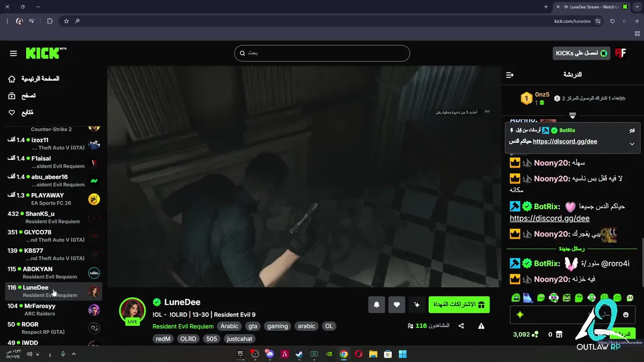Expand the pinned message chevron
Image resolution: width=644 pixels, height=362 pixels.
click(x=632, y=144)
